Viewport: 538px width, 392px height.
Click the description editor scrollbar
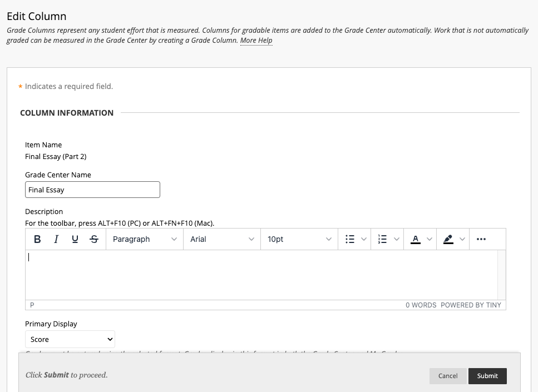point(502,275)
